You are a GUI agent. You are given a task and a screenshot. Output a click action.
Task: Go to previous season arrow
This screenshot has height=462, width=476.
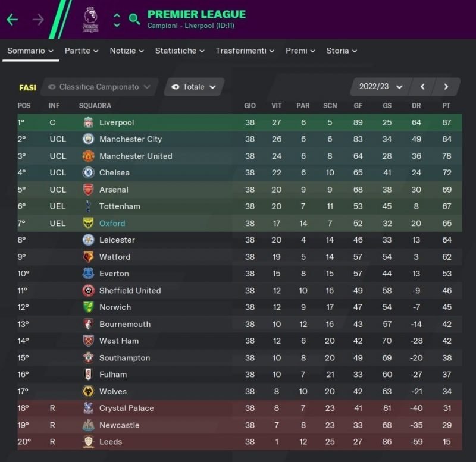[422, 87]
